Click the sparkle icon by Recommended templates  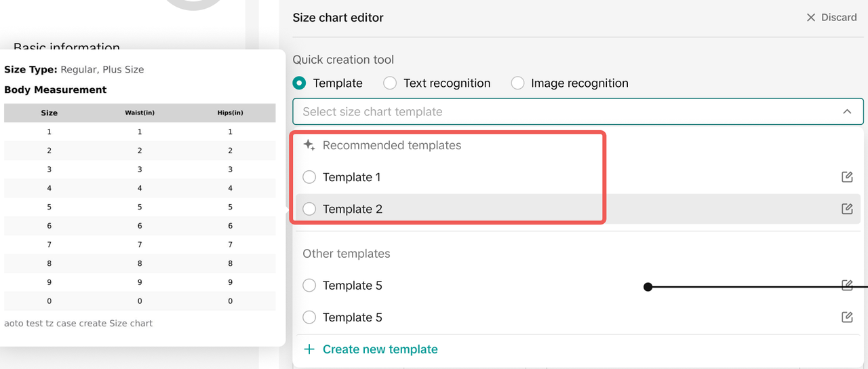tap(309, 145)
